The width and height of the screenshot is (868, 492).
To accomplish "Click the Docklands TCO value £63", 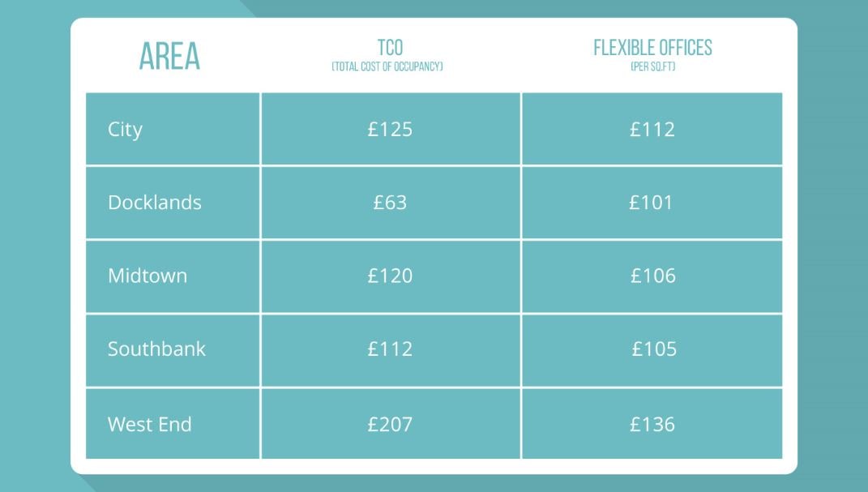I will tap(390, 203).
